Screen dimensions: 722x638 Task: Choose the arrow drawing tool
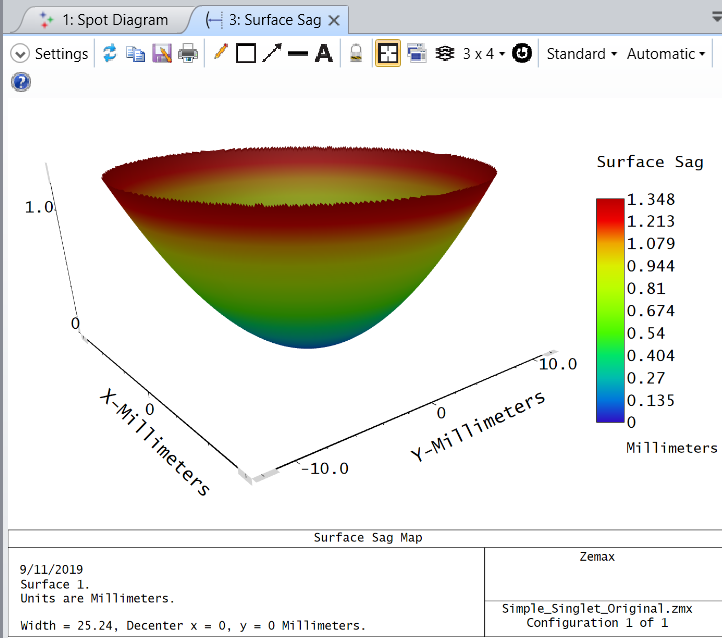click(x=272, y=53)
